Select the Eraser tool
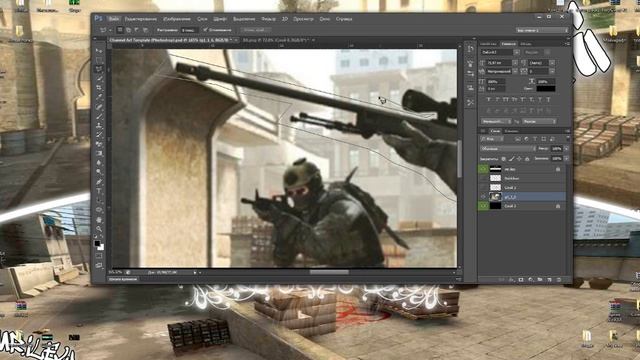Viewport: 640px width, 360px height. (x=99, y=144)
